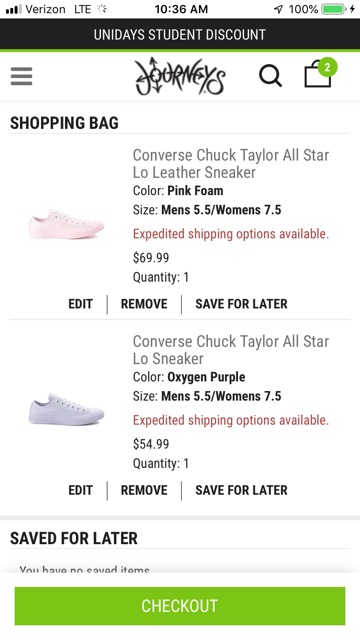Viewport: 360px width, 640px height.
Task: Save the Oxygen Purple sneaker for later
Action: (241, 490)
